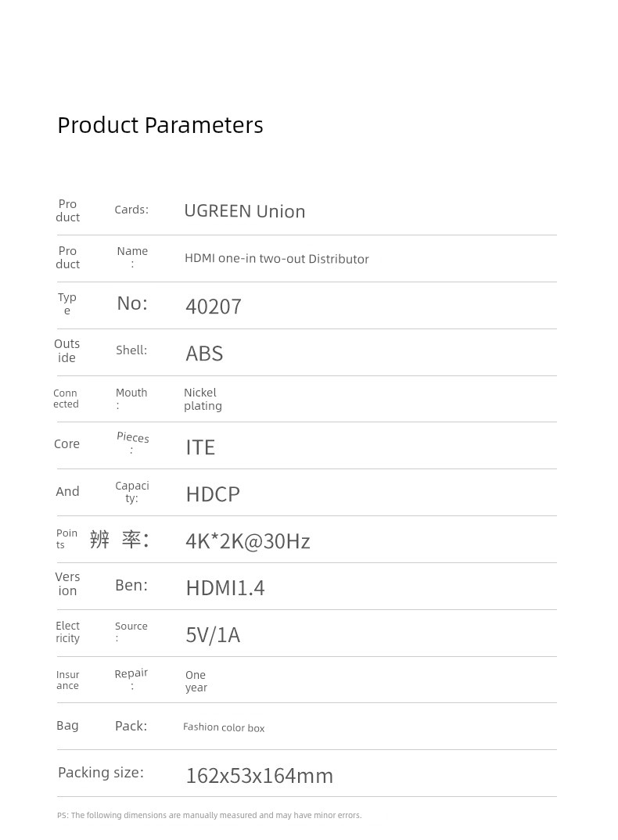Click the 5V/1A power value
The width and height of the screenshot is (618, 840).
[x=213, y=635]
